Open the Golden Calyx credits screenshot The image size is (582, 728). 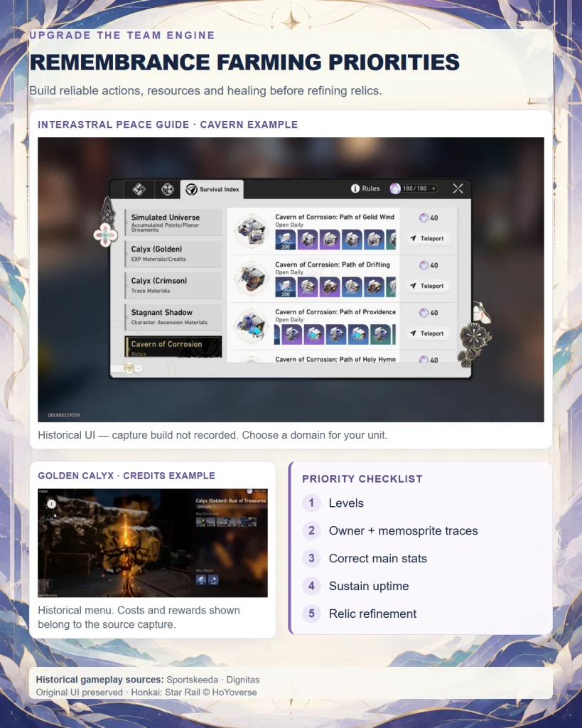click(153, 542)
